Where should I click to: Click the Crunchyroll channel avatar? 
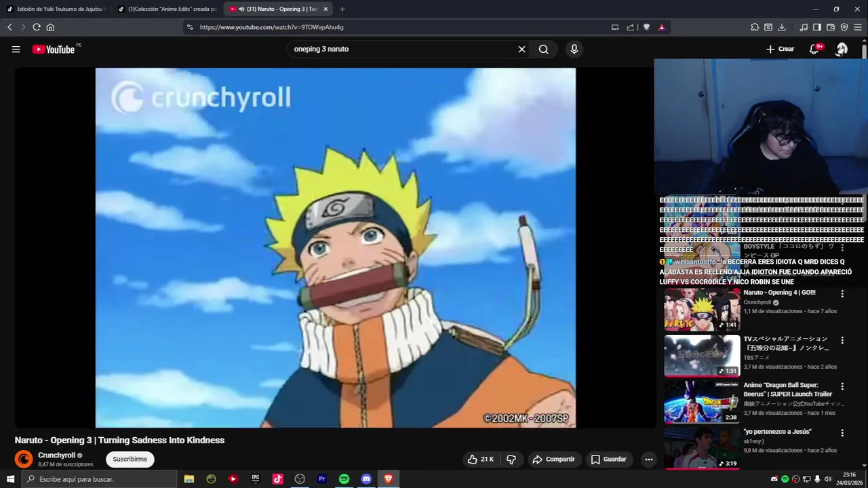[24, 460]
